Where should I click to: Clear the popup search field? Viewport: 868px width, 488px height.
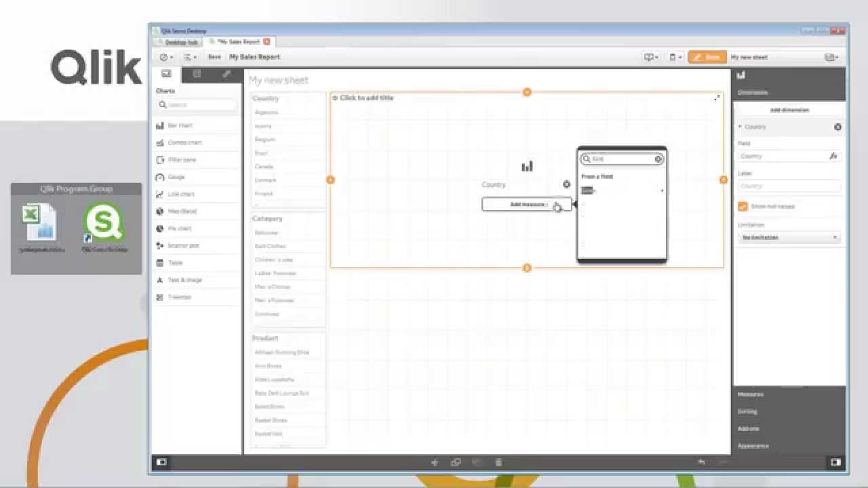pyautogui.click(x=658, y=159)
